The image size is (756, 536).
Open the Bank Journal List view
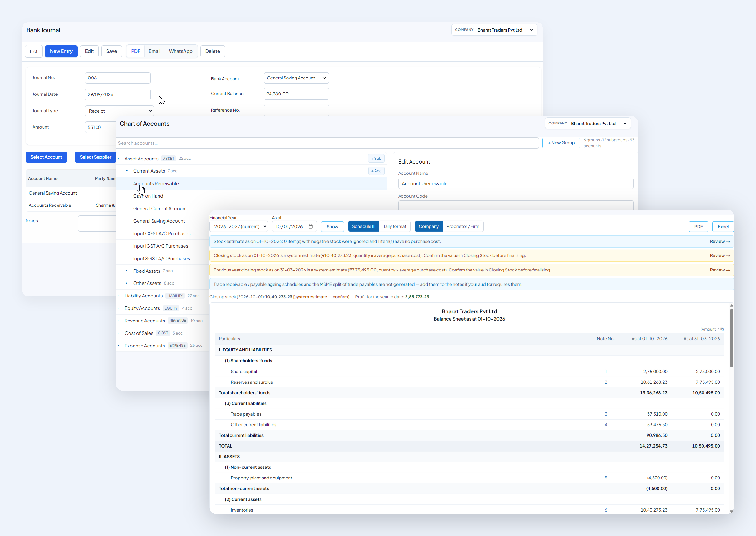click(34, 51)
